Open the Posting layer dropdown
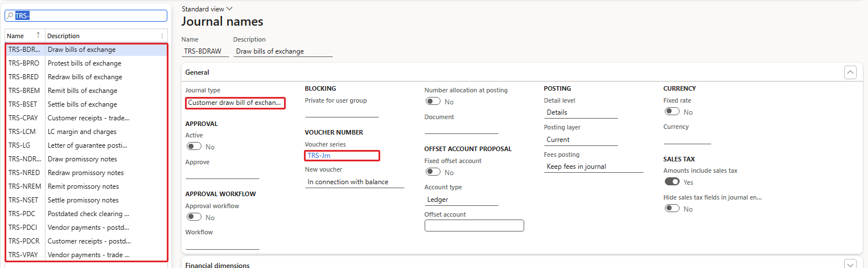This screenshot has height=268, width=868. coord(581,140)
